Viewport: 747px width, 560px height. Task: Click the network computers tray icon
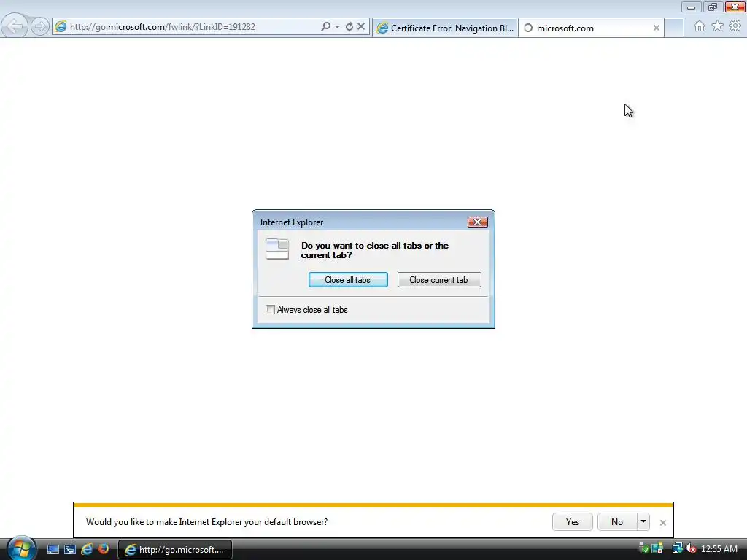657,548
